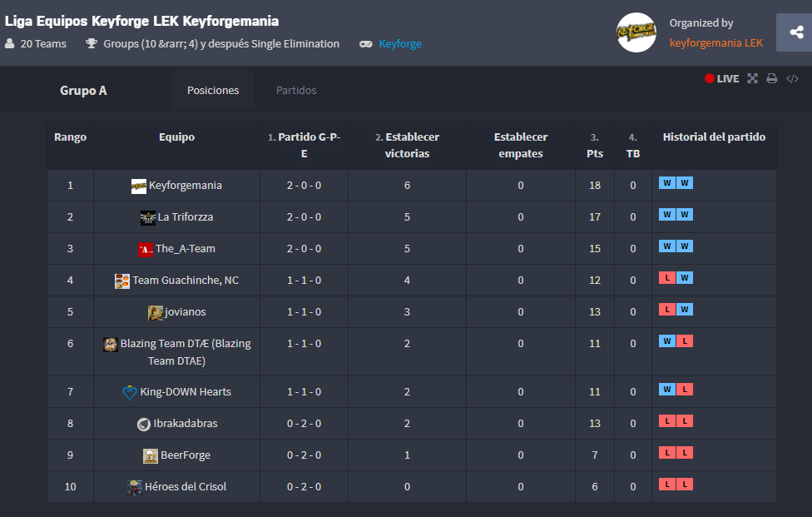The image size is (812, 517).
Task: Open The_A-Team team name
Action: (186, 249)
